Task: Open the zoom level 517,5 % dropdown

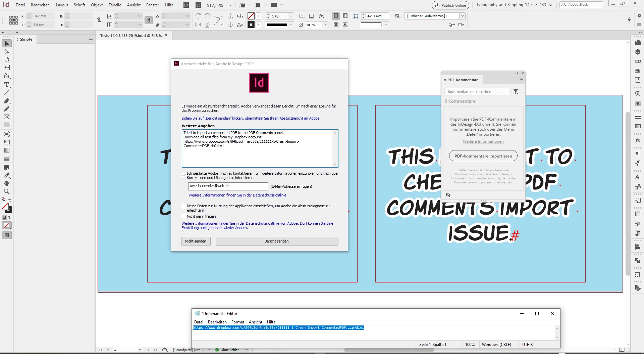Action: tap(230, 5)
